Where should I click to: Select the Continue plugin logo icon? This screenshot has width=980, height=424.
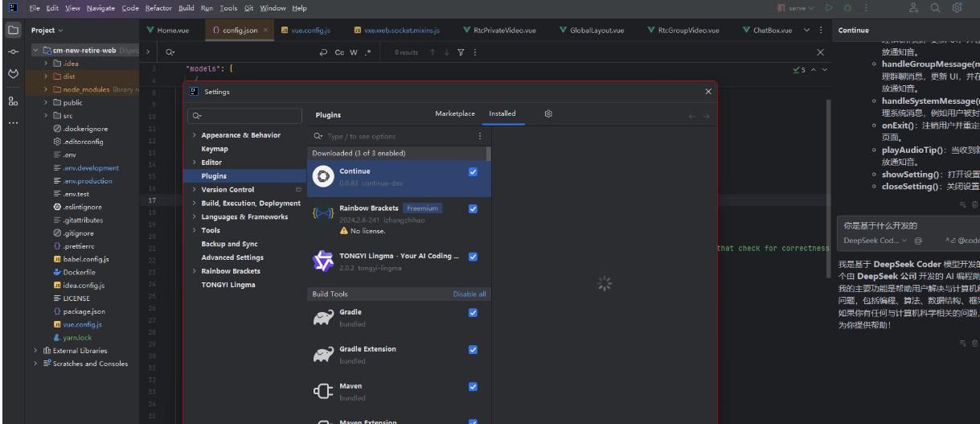(322, 179)
